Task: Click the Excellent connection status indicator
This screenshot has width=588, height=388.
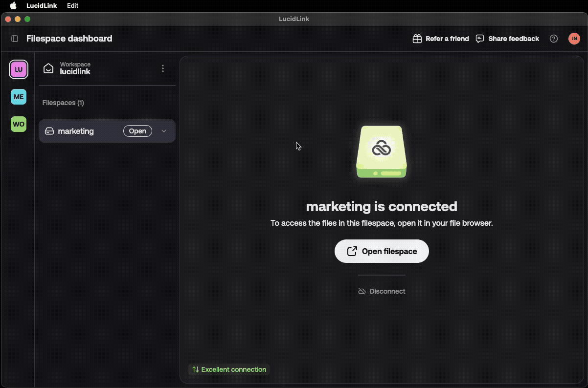Action: click(x=229, y=369)
